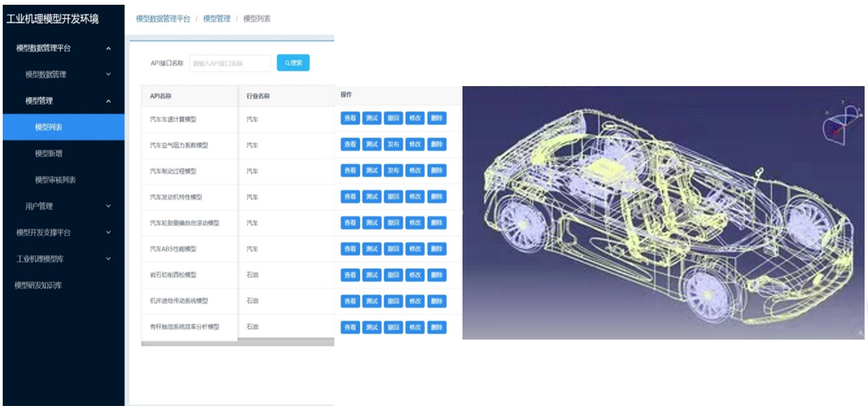
Task: Click 查看 for 汽车发动机特性模型
Action: tap(350, 197)
